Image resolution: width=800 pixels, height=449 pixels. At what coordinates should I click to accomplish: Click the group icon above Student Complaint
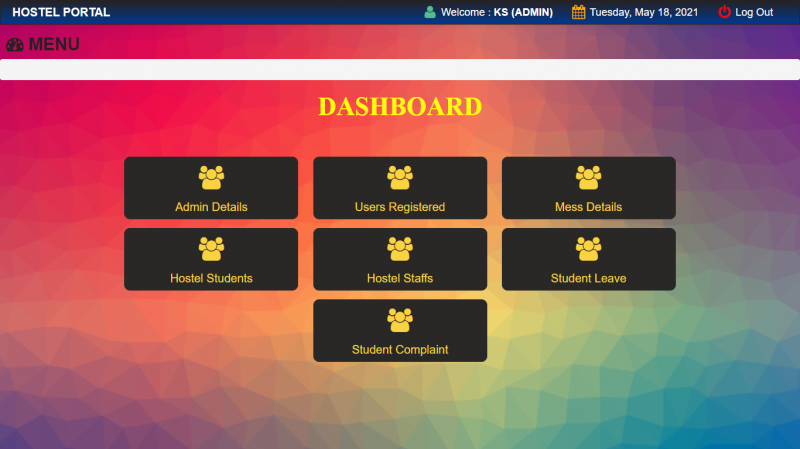400,320
